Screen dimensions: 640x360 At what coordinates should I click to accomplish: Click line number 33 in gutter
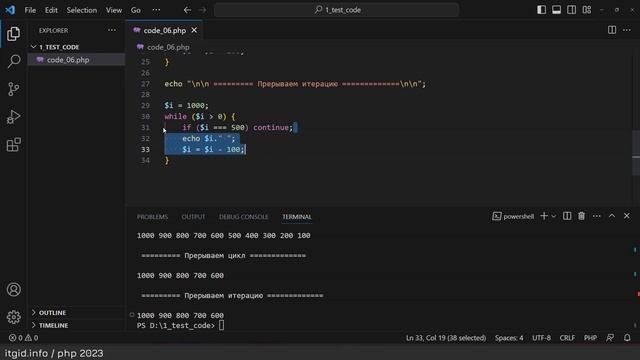[x=145, y=149]
